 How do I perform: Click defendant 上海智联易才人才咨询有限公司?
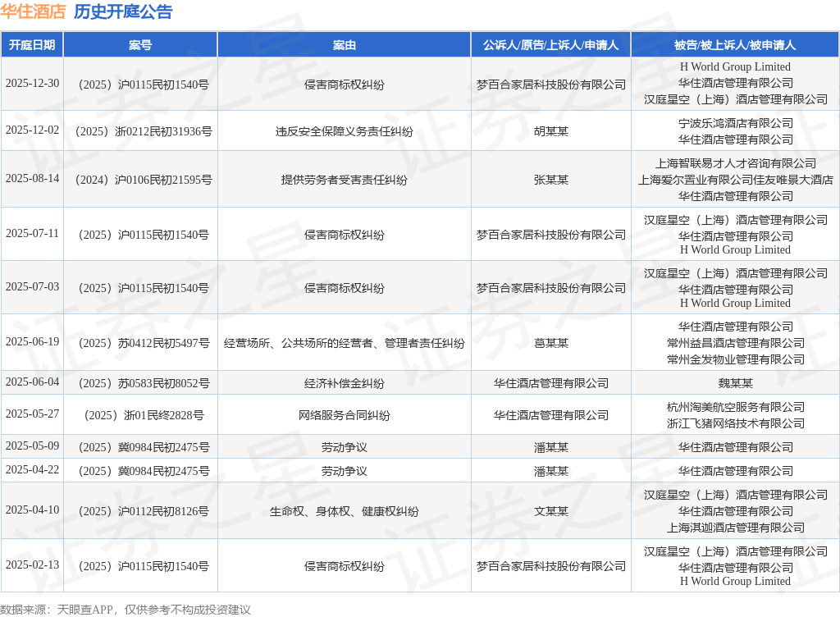736,163
